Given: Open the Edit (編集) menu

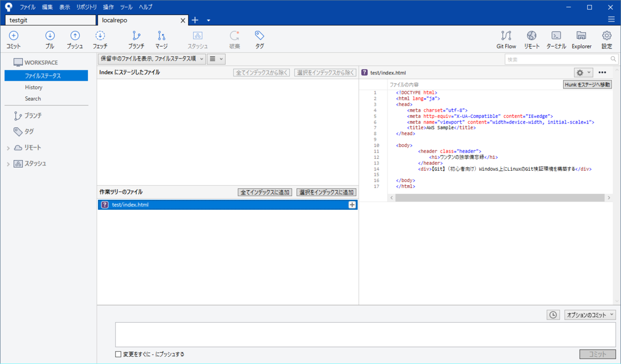Looking at the screenshot, I should (x=47, y=7).
